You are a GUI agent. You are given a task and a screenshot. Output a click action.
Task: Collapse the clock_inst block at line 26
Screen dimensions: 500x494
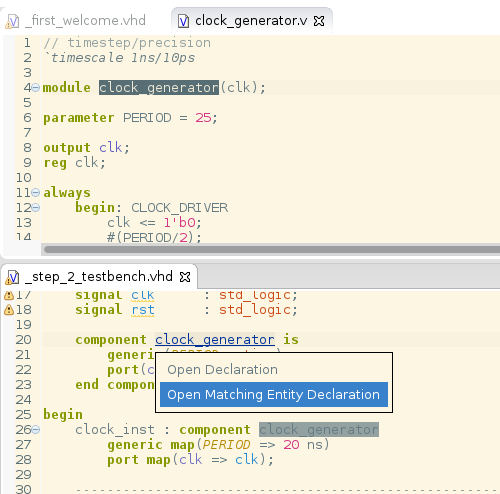point(36,429)
